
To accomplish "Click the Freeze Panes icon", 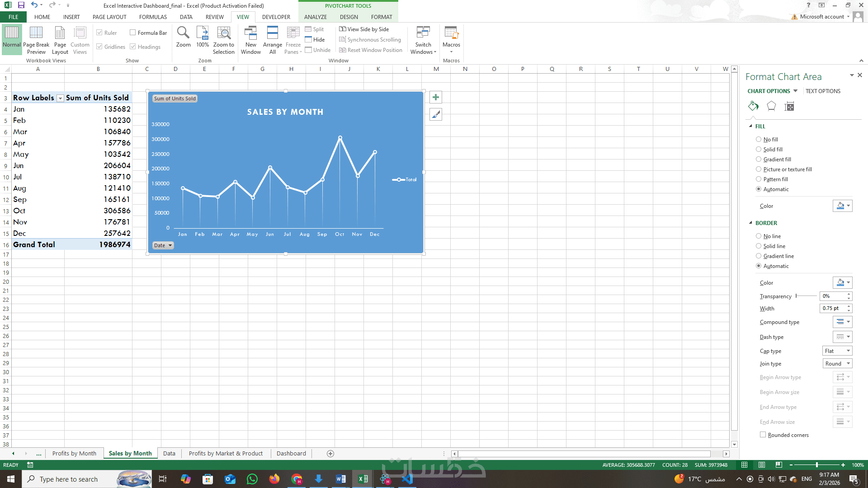I will [293, 34].
